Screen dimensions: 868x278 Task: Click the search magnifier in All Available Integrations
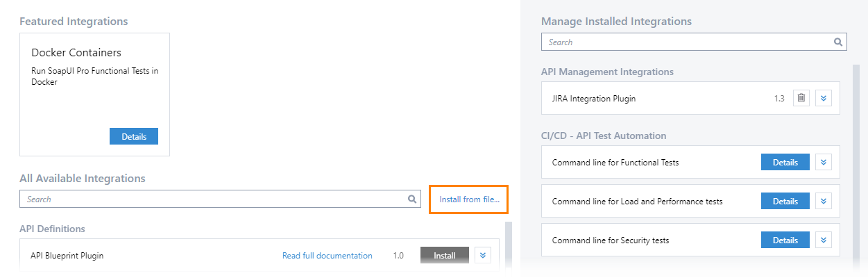(x=412, y=199)
